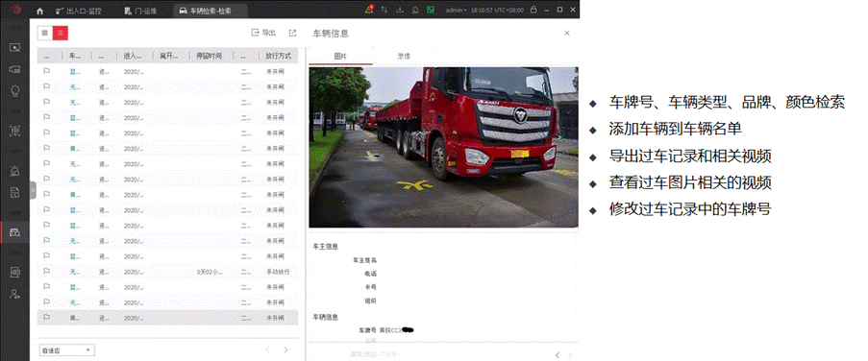Open the admin user dropdown

coord(457,10)
